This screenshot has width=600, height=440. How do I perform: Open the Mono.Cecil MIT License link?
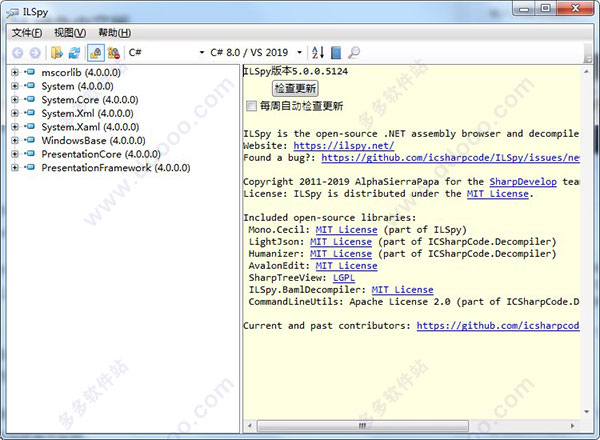(346, 230)
